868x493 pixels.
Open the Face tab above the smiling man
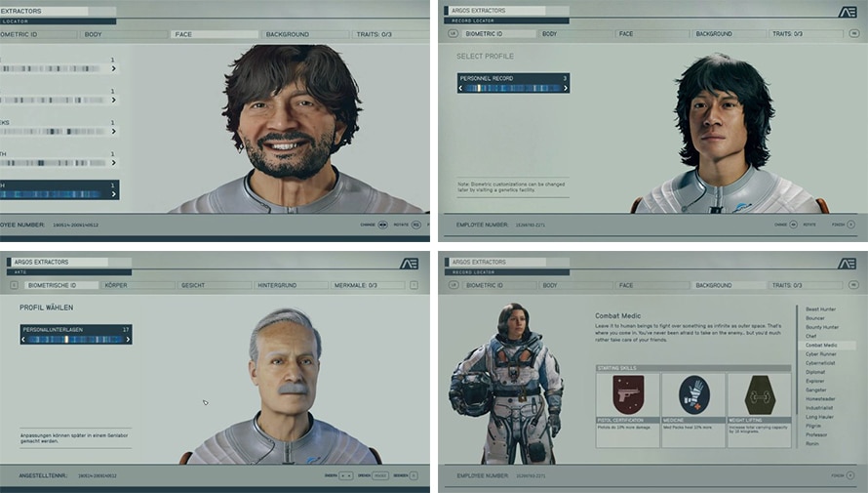coord(215,34)
